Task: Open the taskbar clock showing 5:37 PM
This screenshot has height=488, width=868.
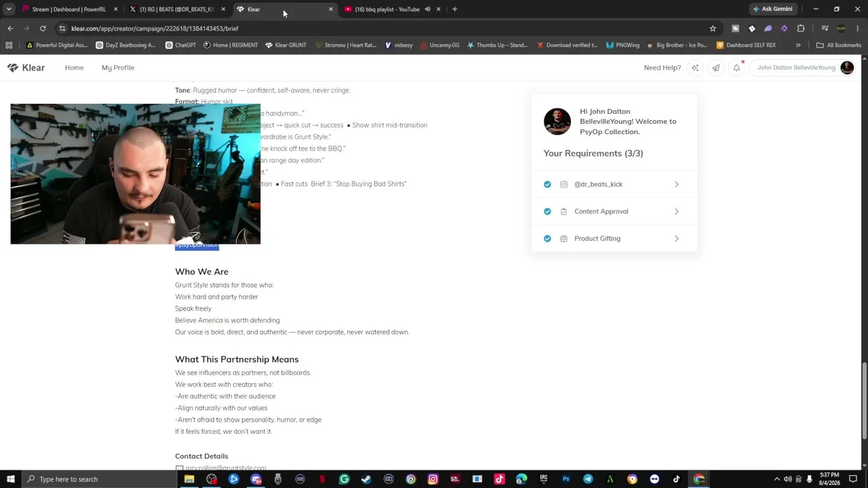Action: click(830, 479)
